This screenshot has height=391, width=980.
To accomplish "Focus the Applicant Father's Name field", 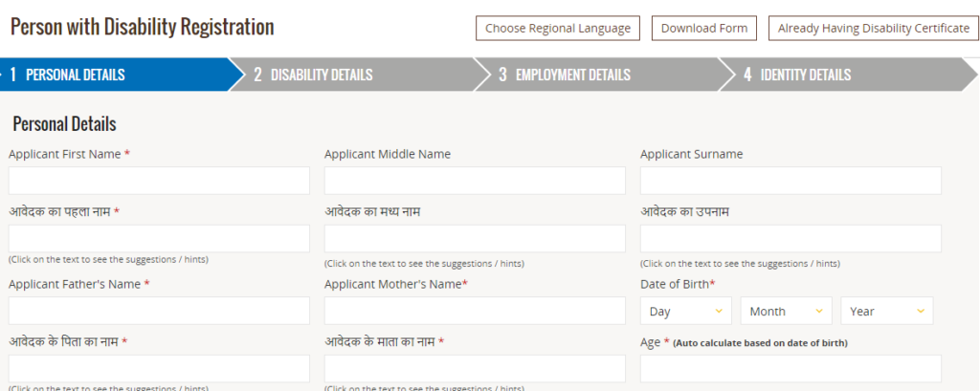I will [159, 311].
